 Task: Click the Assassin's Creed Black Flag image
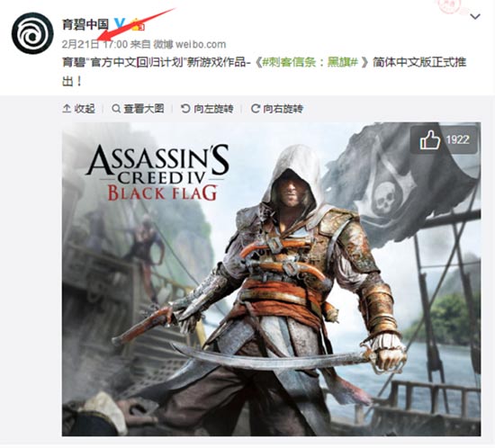[272, 279]
